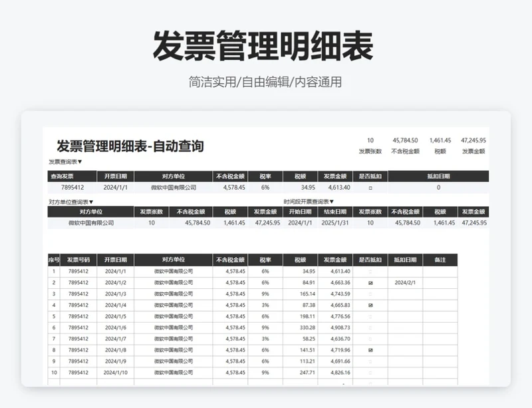Uncheck 是否抵扣 checkbox in row dated 2024/1/8

click(370, 350)
